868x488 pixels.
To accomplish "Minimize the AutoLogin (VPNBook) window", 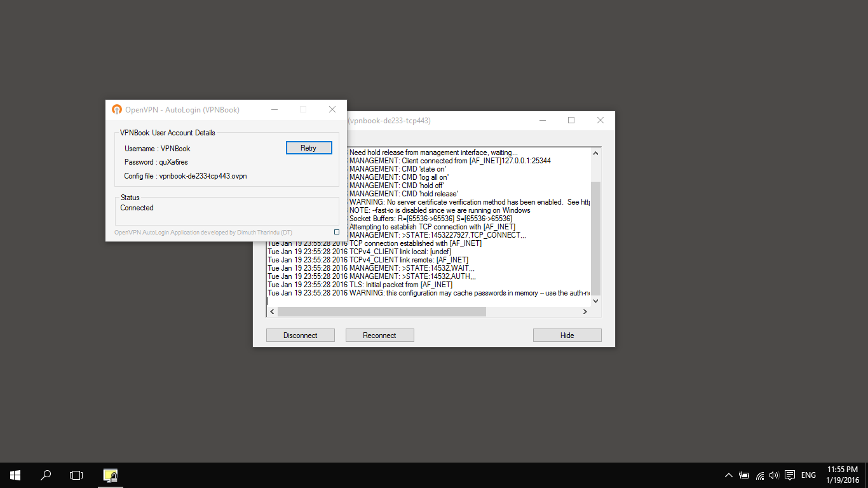I will 274,109.
